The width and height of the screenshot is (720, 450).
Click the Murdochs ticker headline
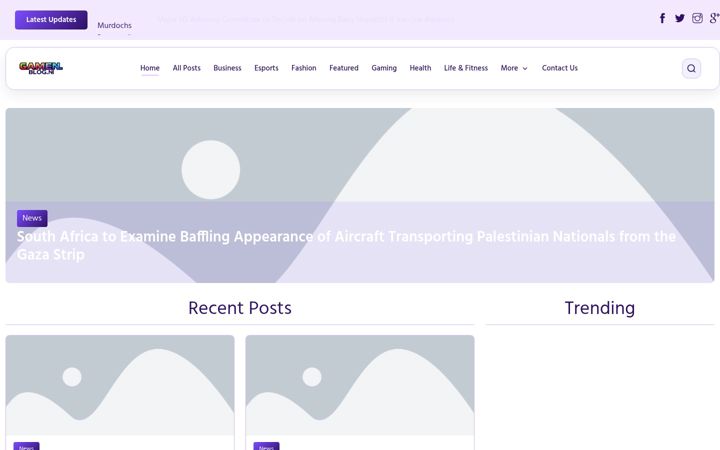pyautogui.click(x=114, y=25)
